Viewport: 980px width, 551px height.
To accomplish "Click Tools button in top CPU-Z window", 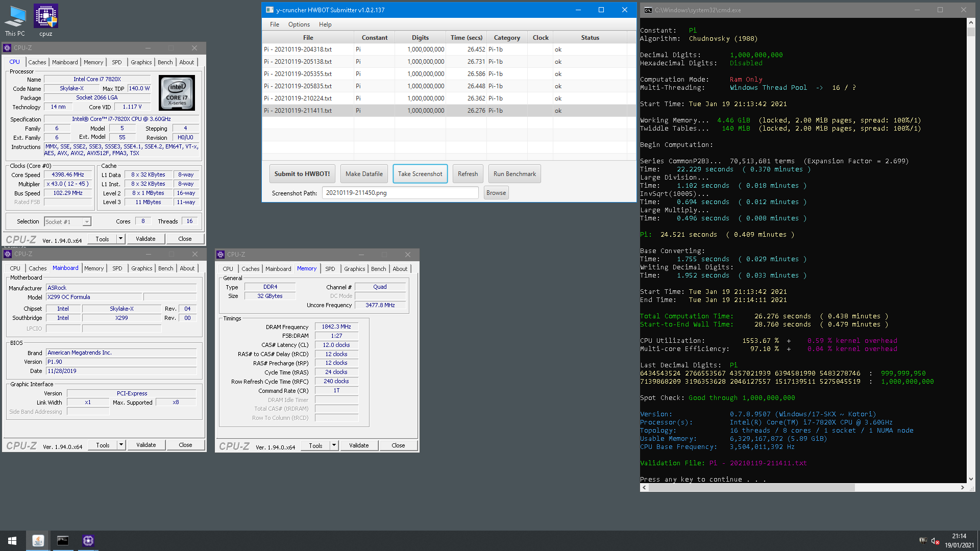I will pos(102,239).
